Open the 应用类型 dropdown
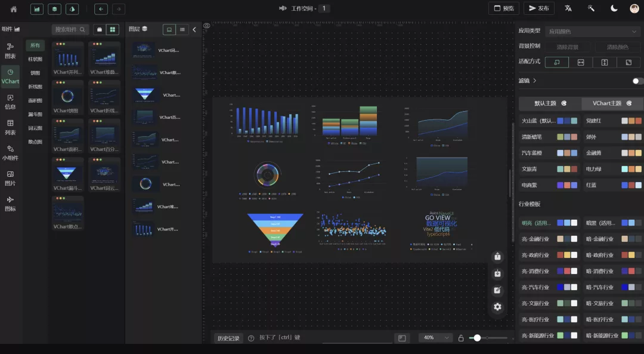The image size is (644, 354). click(592, 31)
